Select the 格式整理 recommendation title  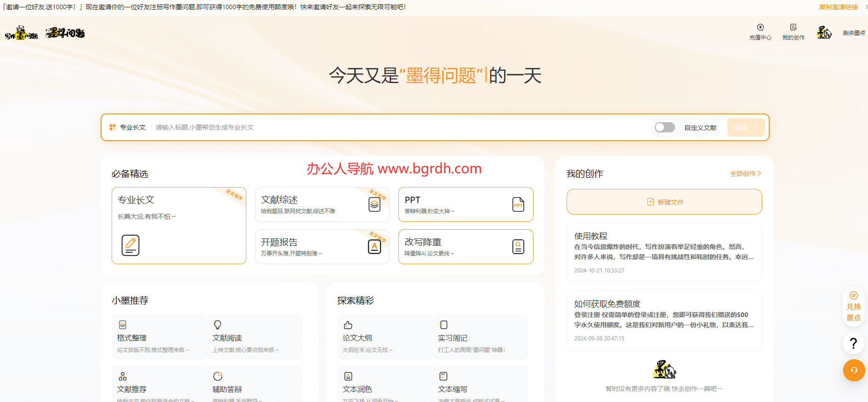click(132, 338)
